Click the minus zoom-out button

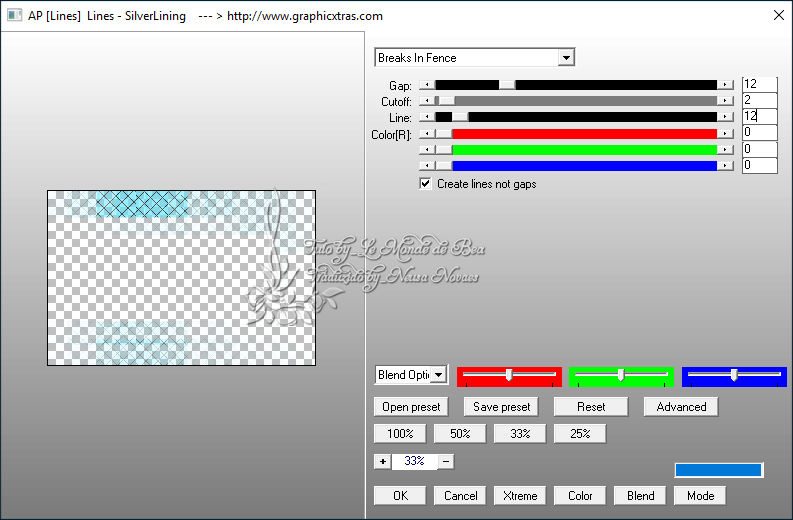click(x=446, y=461)
